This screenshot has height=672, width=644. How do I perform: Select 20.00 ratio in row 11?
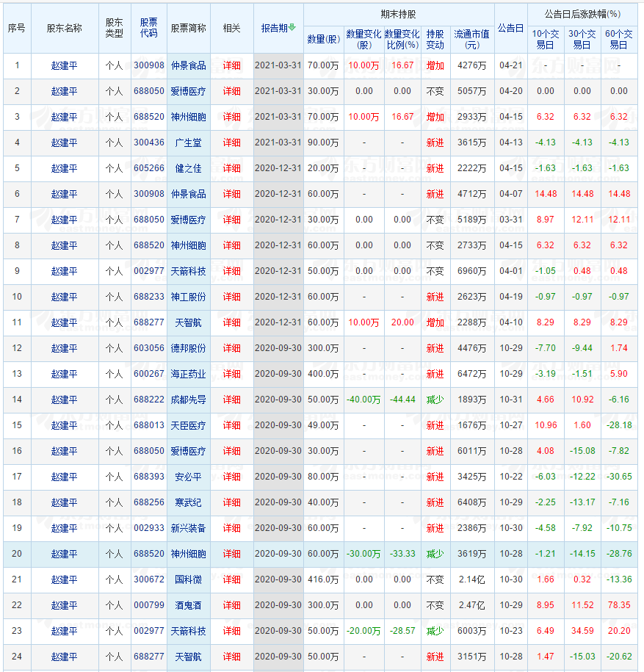402,322
